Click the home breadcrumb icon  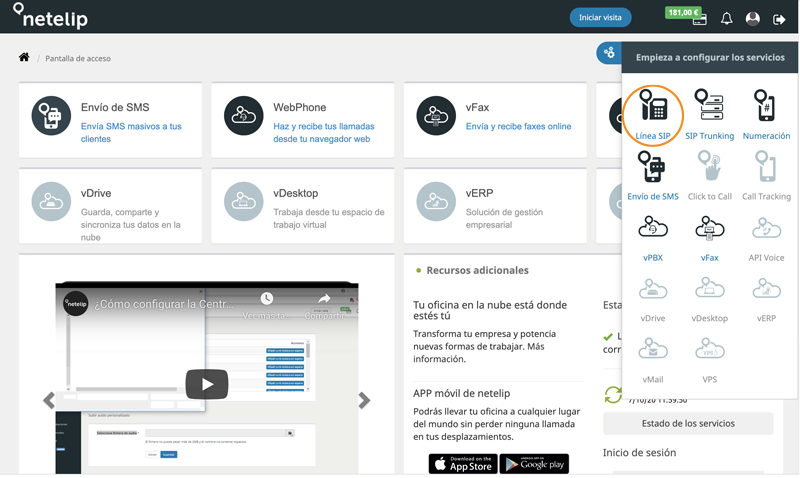tap(24, 57)
